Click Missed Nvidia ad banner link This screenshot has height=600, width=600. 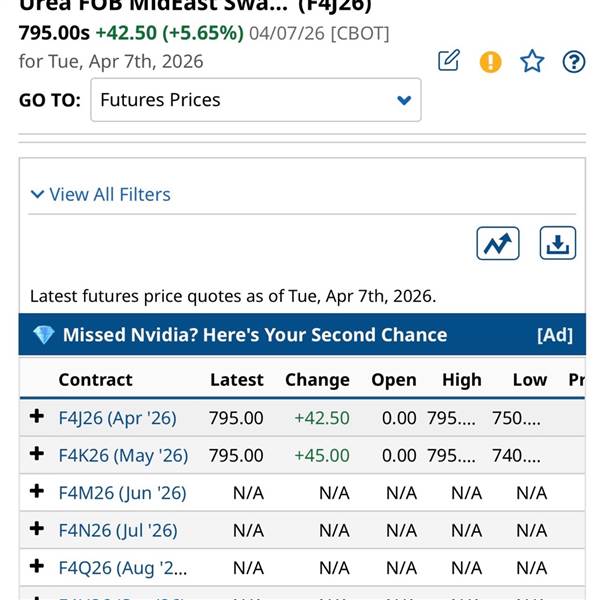pos(255,335)
